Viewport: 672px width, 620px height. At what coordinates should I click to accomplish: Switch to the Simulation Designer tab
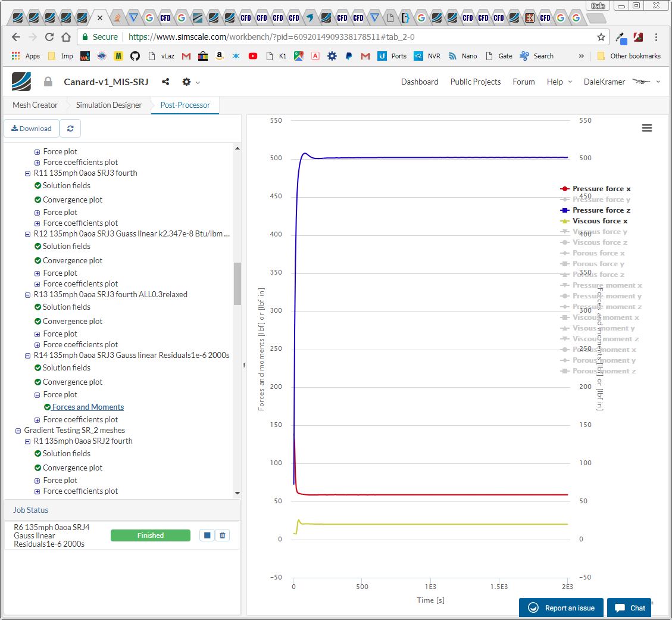click(109, 105)
